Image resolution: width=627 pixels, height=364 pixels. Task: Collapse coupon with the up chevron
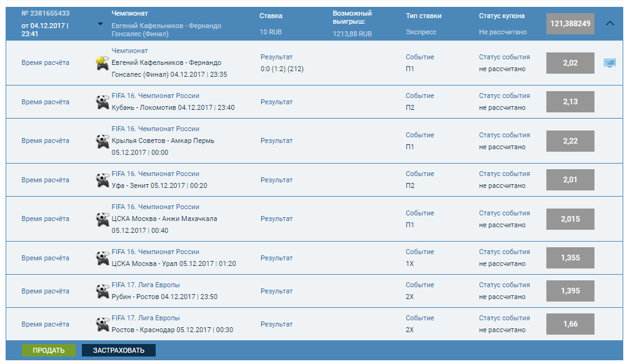click(x=609, y=23)
